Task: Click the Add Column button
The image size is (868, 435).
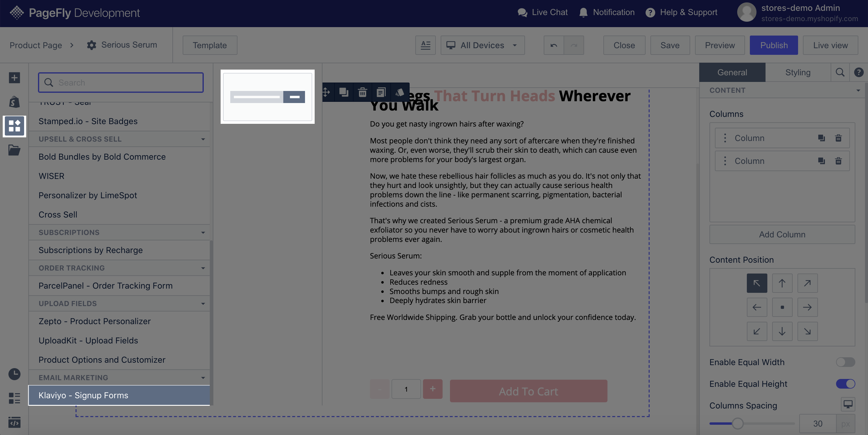Action: point(782,234)
